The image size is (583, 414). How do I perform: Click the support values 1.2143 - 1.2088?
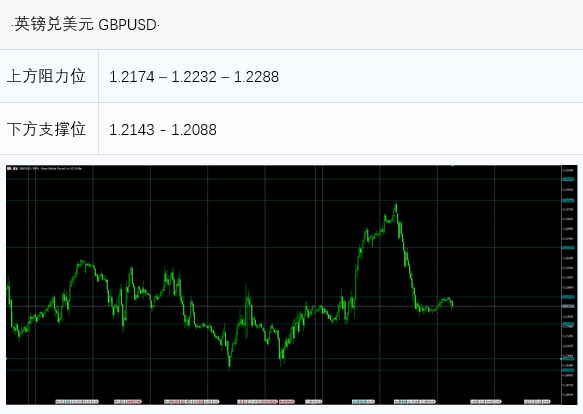(163, 130)
